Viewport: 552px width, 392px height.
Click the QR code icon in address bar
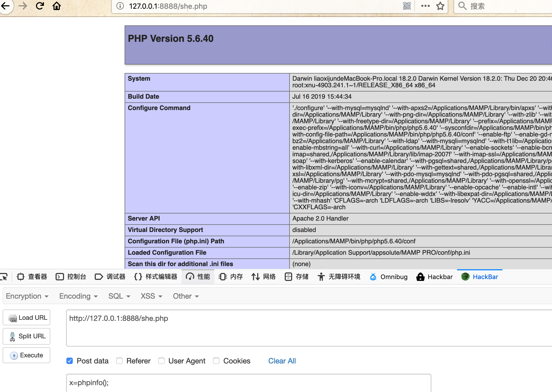(x=407, y=6)
